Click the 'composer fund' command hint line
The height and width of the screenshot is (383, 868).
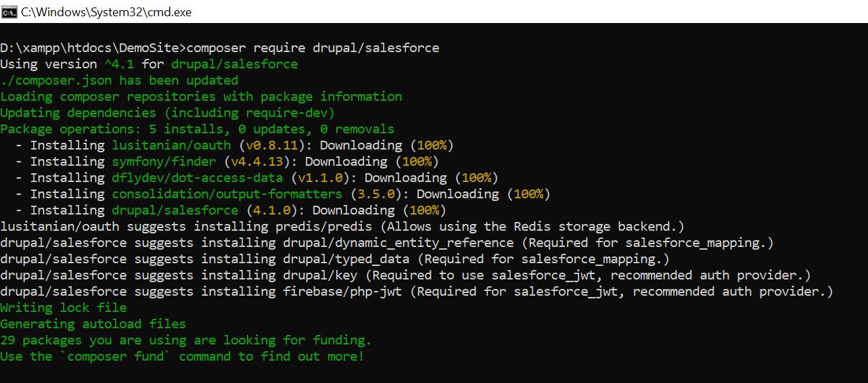tap(182, 357)
